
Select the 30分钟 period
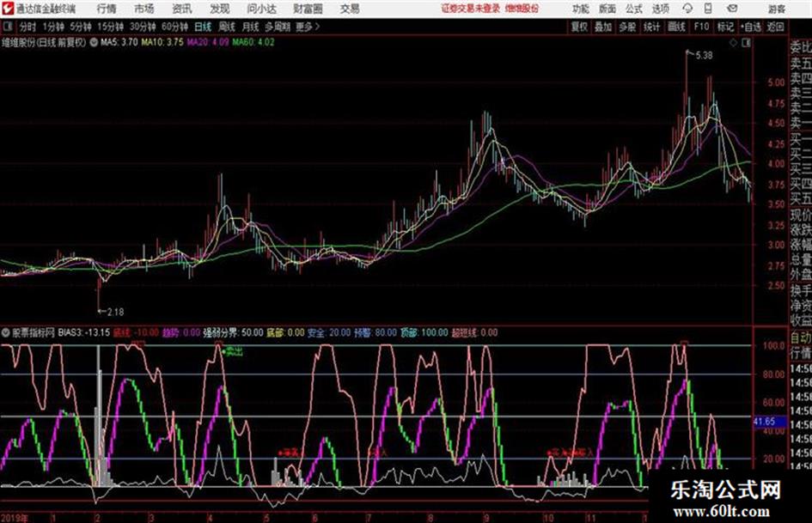point(143,27)
